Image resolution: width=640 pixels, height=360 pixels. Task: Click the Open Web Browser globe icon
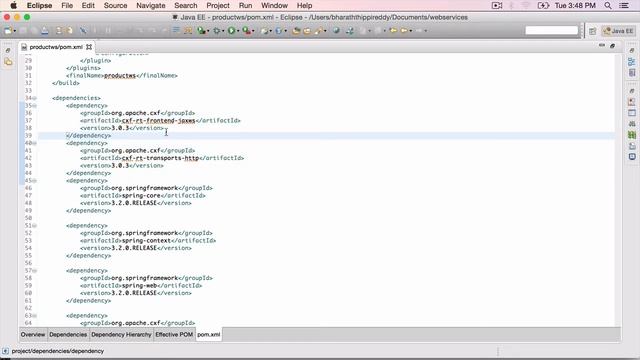[336, 31]
